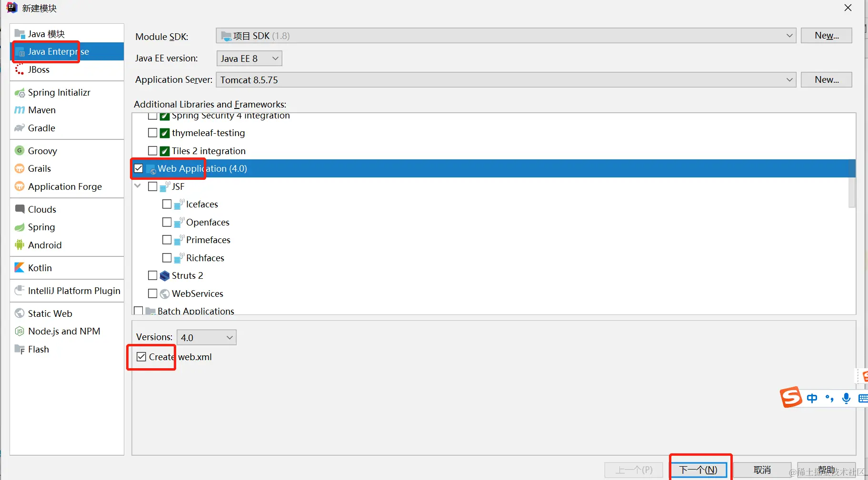Select the Spring Initializr icon

20,93
